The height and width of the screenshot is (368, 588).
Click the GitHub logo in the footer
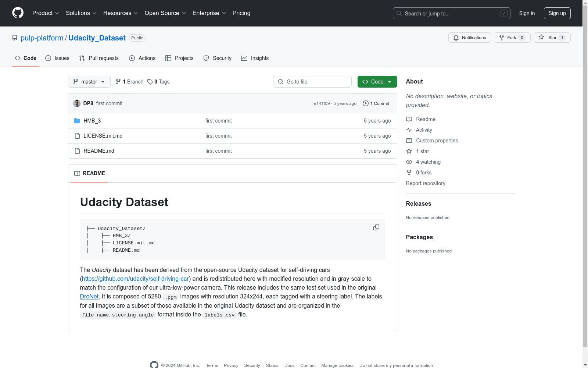(x=154, y=365)
